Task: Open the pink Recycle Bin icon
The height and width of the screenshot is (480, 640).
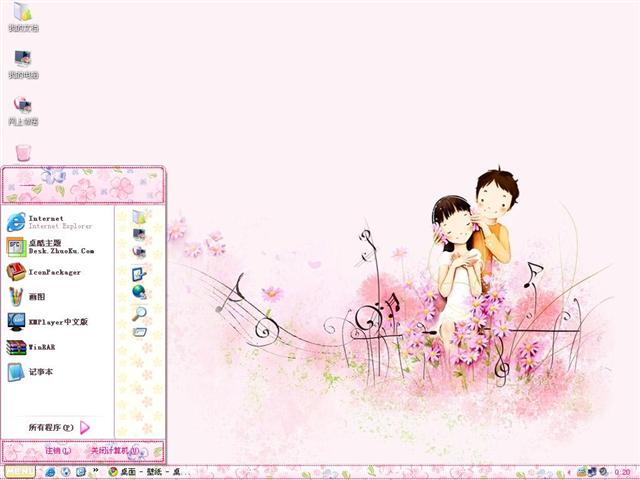Action: (x=23, y=153)
